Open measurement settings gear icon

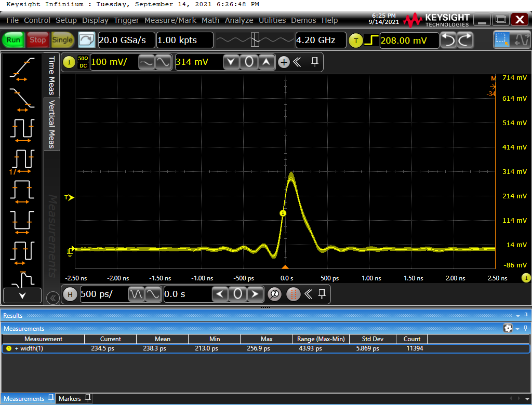click(508, 328)
